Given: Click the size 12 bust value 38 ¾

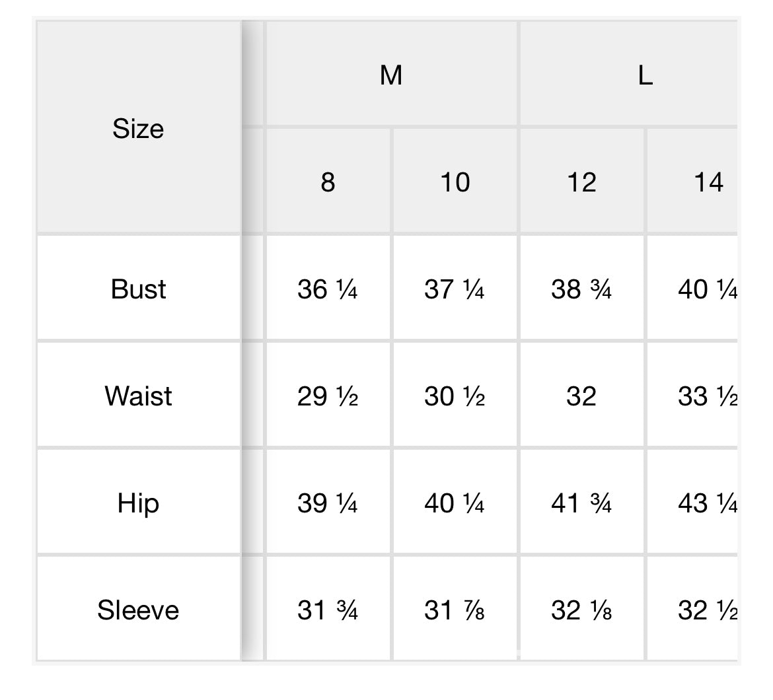Looking at the screenshot, I should click(581, 289).
